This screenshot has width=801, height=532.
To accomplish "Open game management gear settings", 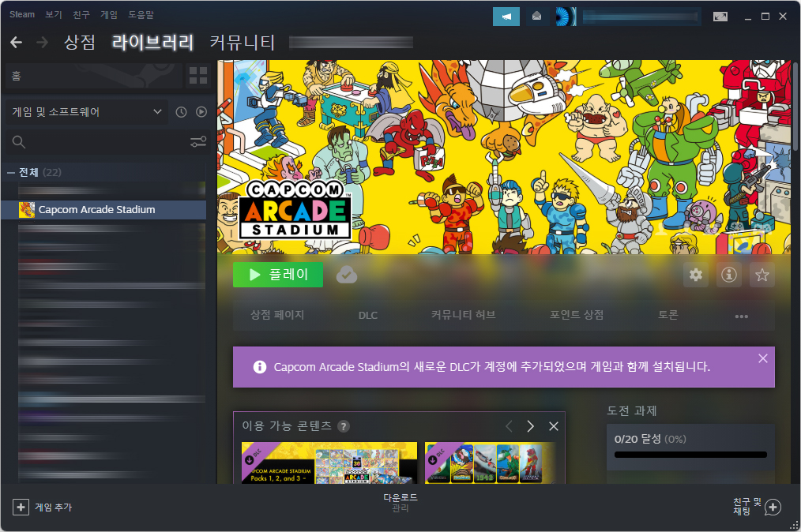I will click(696, 275).
